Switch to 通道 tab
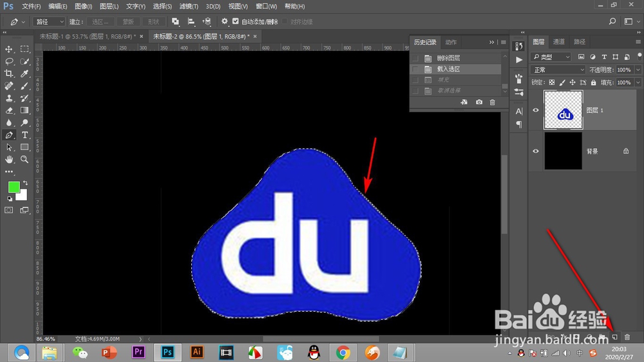Viewport: 644px width, 362px height. pyautogui.click(x=558, y=41)
